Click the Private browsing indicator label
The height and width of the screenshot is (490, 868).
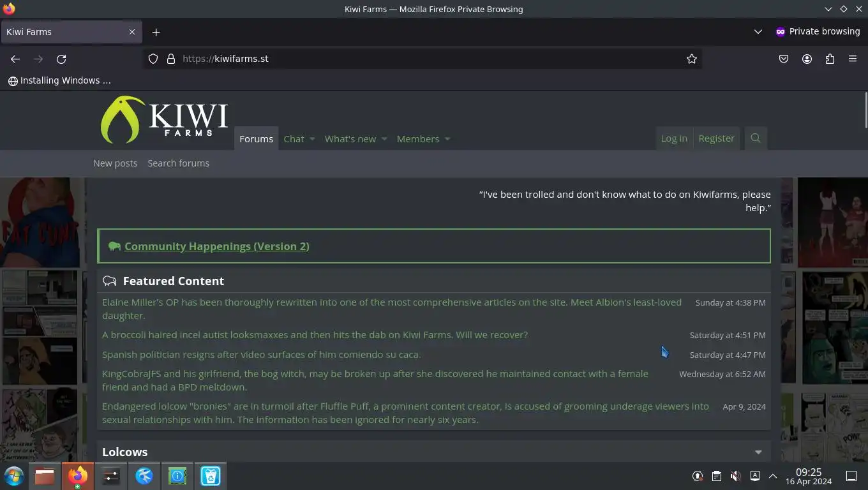[818, 32]
